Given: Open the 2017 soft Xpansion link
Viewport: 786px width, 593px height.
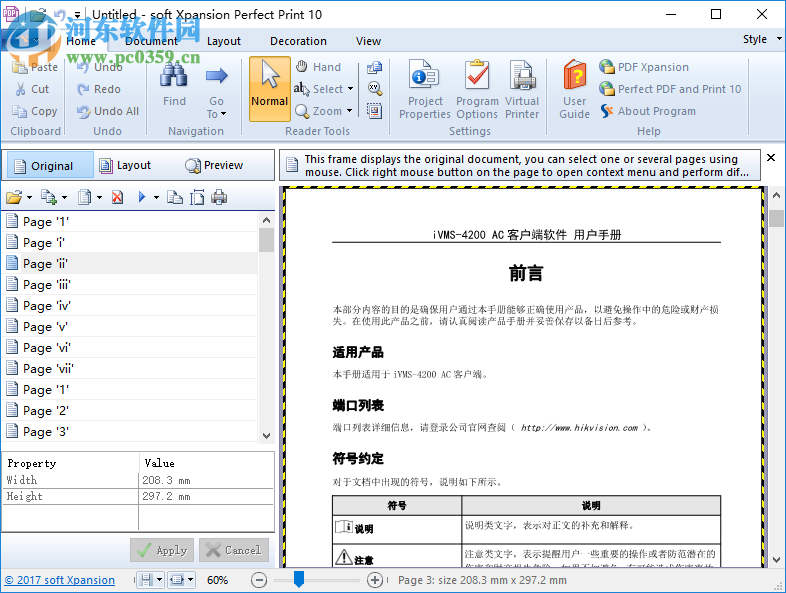Looking at the screenshot, I should (60, 580).
